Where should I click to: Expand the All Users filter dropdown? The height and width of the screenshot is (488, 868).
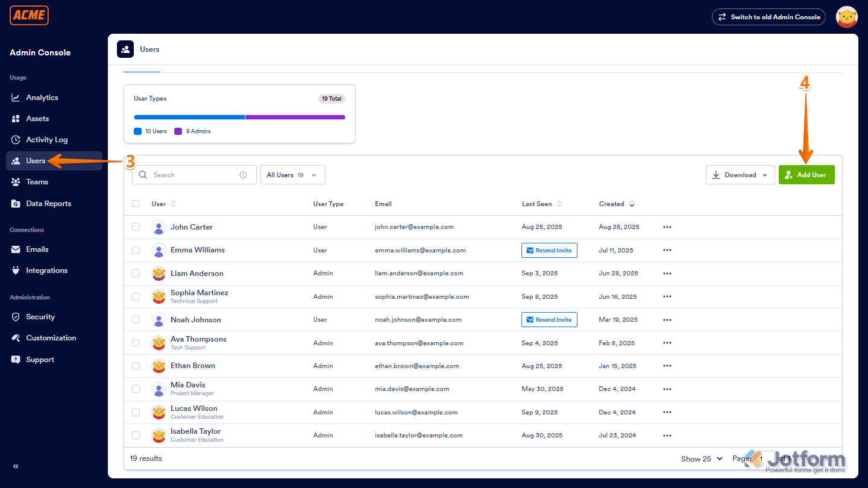(292, 175)
